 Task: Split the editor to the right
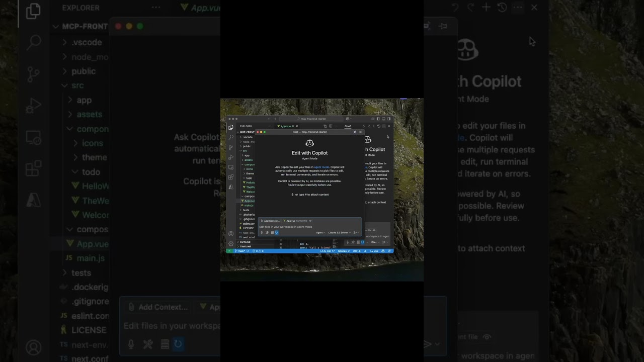331,126
